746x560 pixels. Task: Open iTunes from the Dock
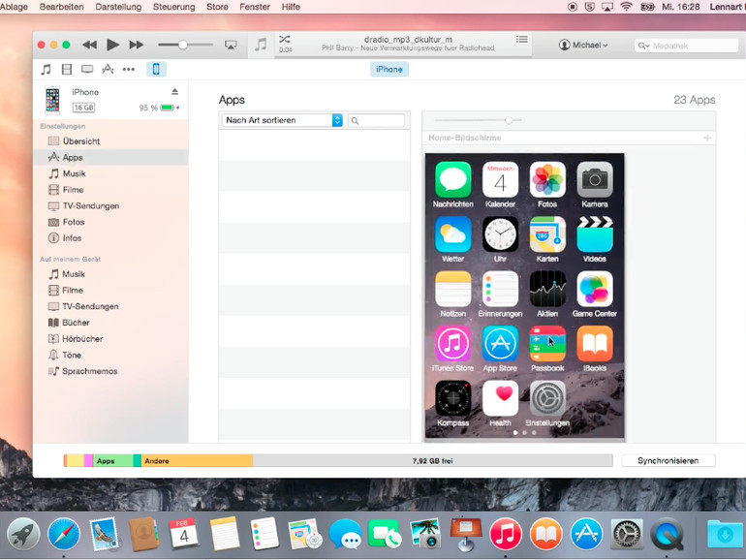pos(506,534)
